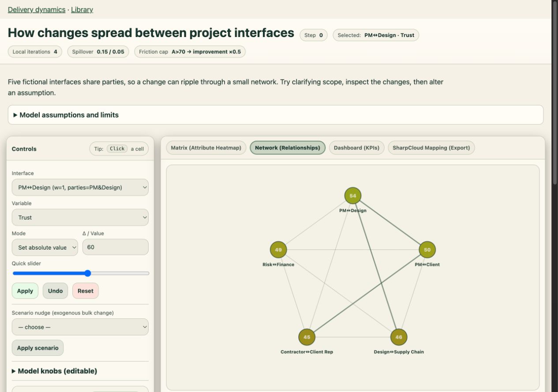This screenshot has width=558, height=392.
Task: Click the Spillover 0.15 / 0.05 badge
Action: pos(98,52)
